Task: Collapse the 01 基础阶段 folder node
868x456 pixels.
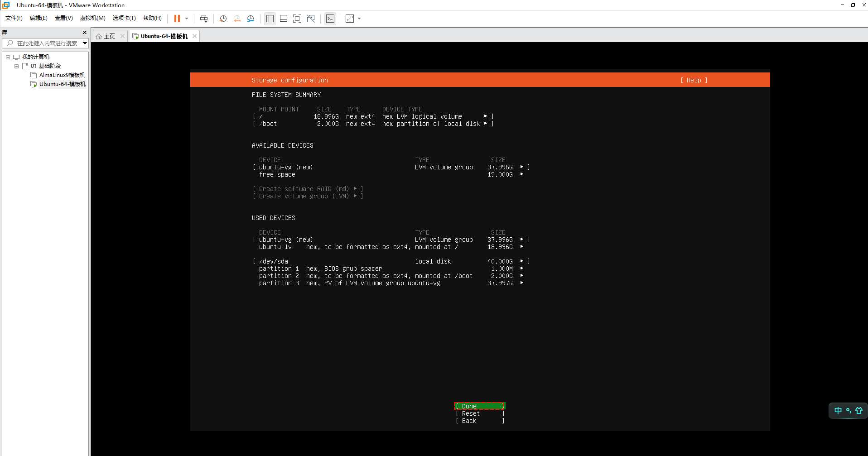Action: [x=17, y=66]
